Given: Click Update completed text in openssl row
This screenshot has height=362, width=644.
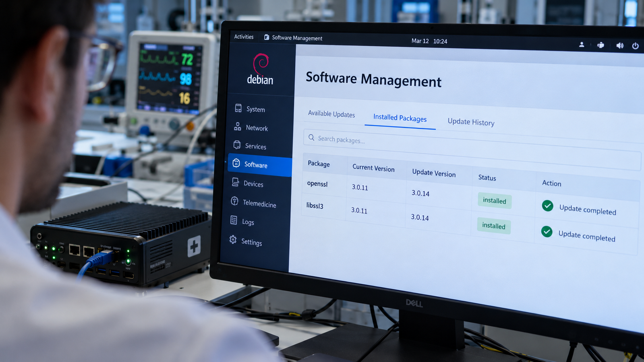Looking at the screenshot, I should (x=588, y=210).
